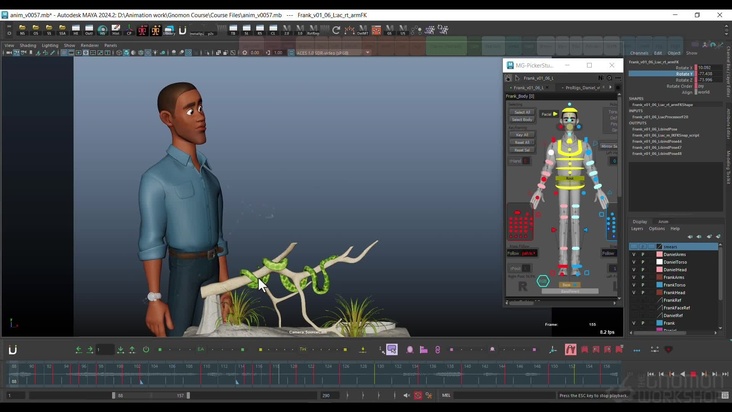
Task: Click the pink running-figure icon
Action: [570, 349]
